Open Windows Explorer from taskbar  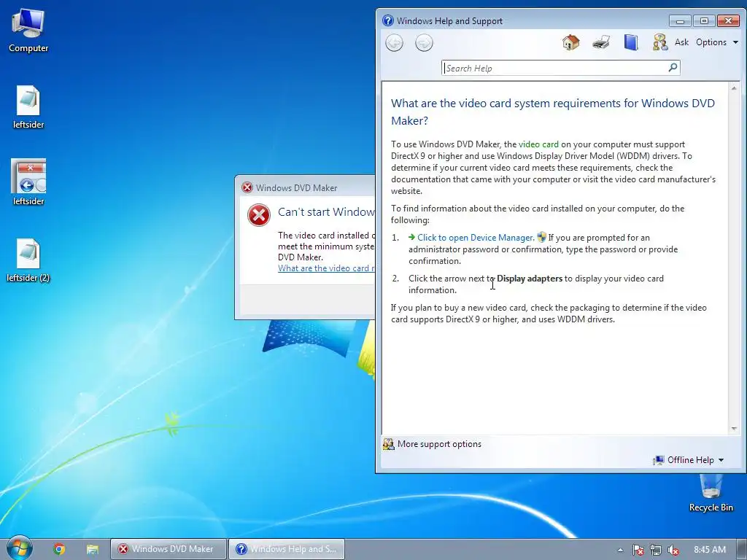(x=92, y=549)
